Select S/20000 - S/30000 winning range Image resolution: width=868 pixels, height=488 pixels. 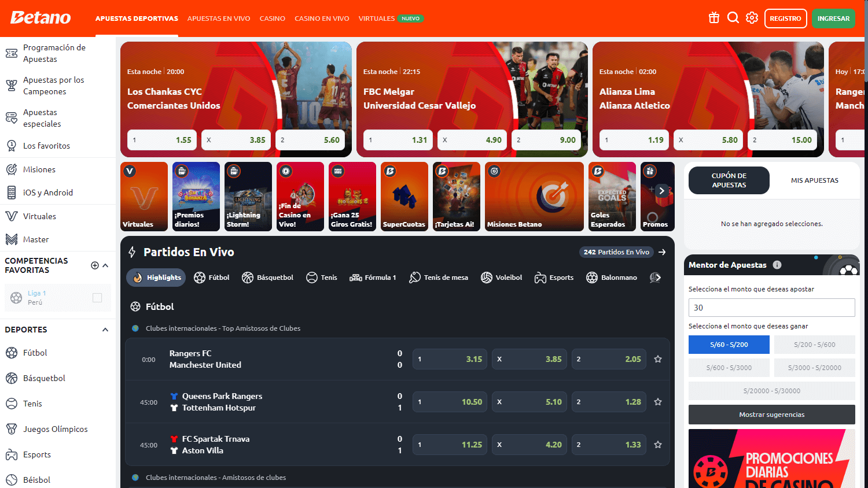coord(772,391)
